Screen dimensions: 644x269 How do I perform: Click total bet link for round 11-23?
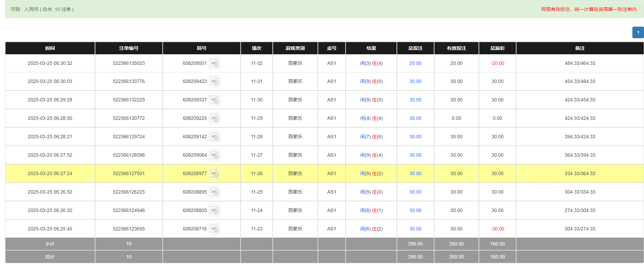coord(415,229)
